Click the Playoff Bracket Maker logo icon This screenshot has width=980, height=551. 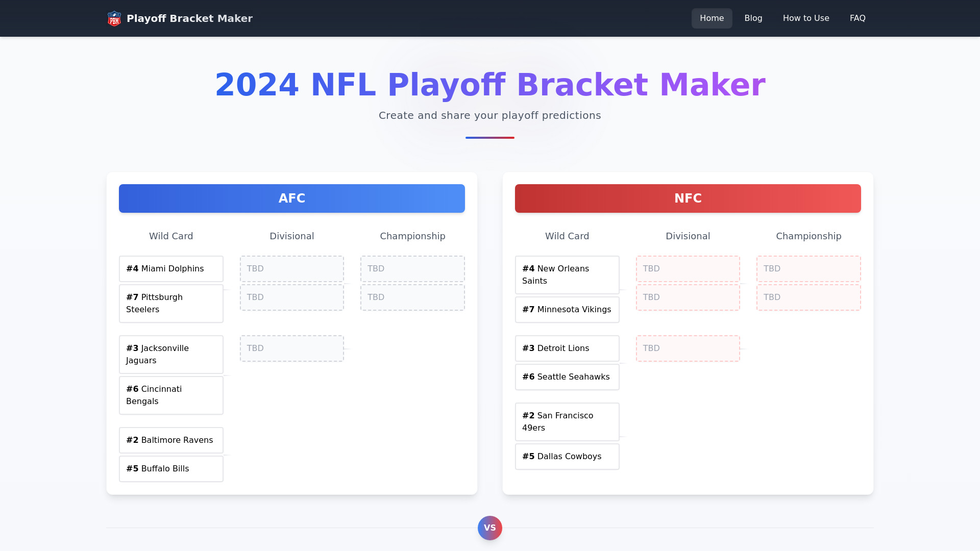[114, 18]
